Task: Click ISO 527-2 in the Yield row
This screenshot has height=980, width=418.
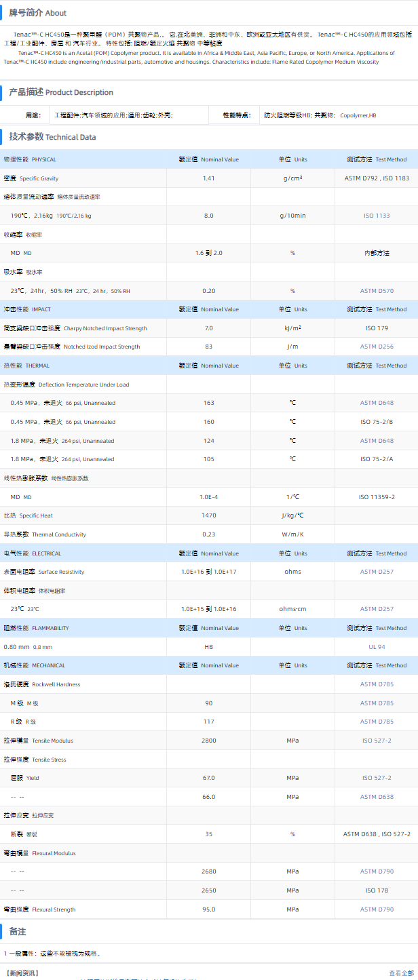Action: (x=377, y=778)
